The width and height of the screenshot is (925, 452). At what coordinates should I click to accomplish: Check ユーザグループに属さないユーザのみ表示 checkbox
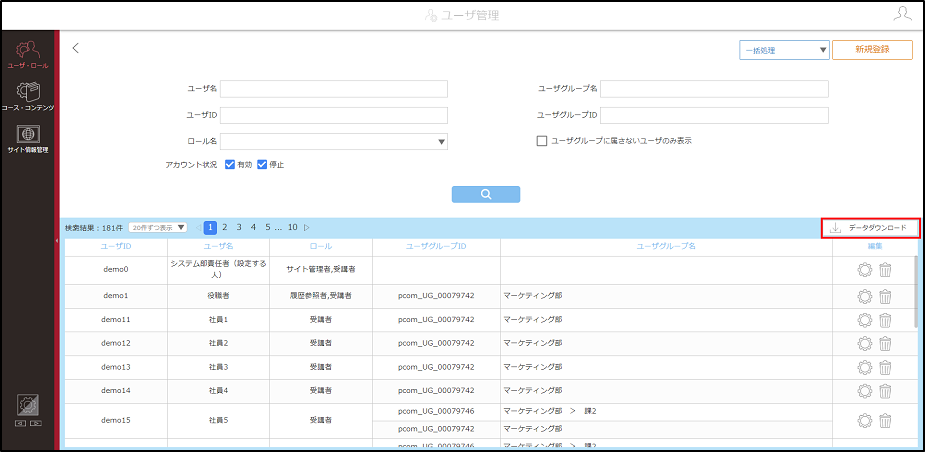click(x=542, y=141)
